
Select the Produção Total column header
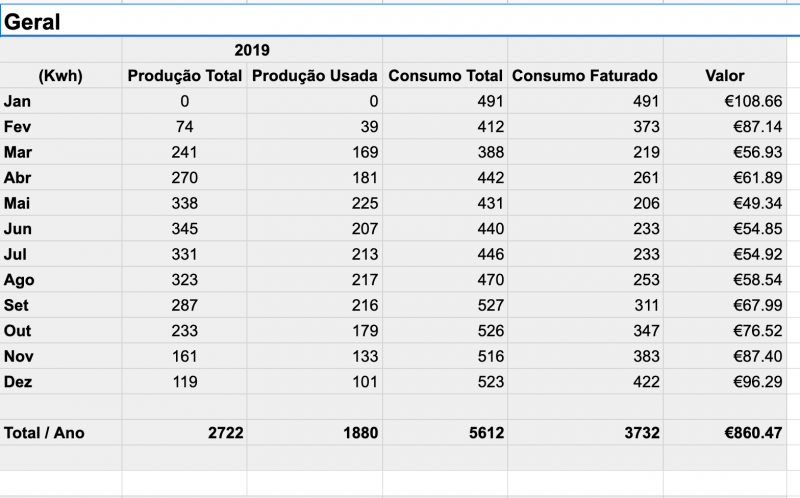coord(184,76)
